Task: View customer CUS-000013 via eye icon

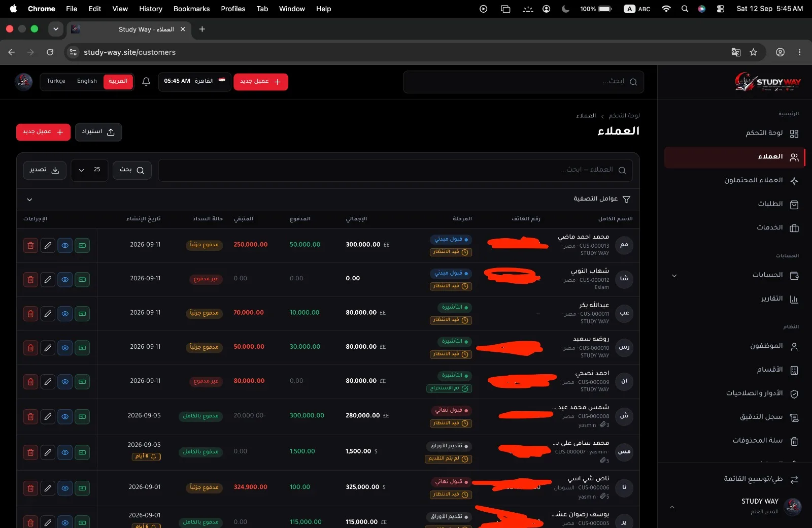Action: pos(65,246)
